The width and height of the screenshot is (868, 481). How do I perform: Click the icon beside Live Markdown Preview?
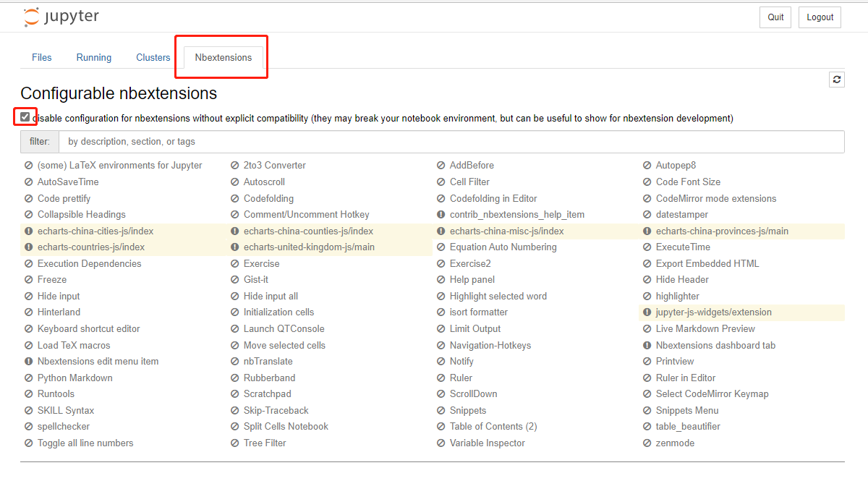pos(647,329)
